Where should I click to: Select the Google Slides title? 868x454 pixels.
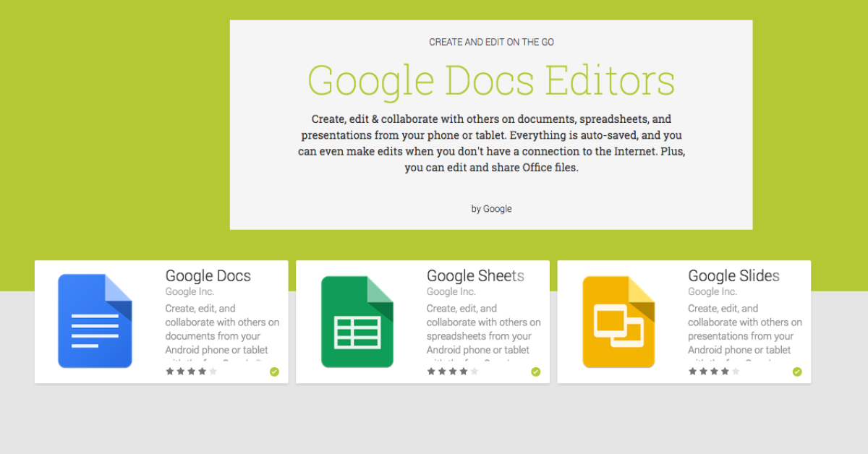point(733,275)
